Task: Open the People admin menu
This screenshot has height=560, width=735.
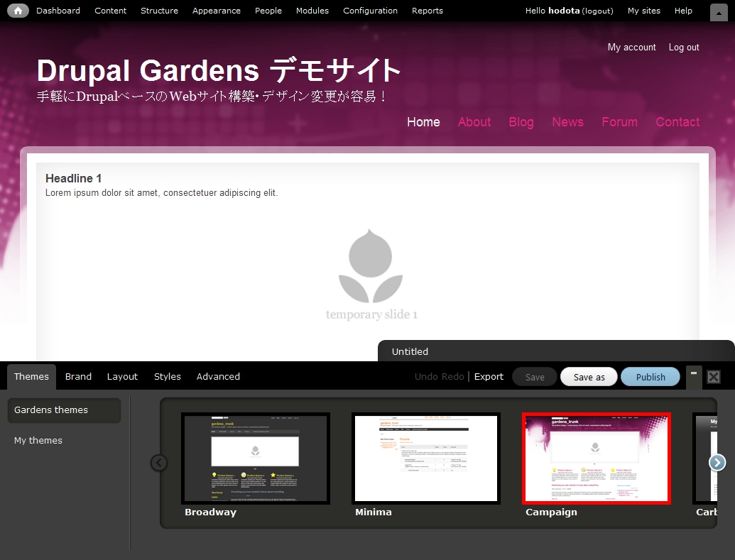Action: click(x=268, y=11)
